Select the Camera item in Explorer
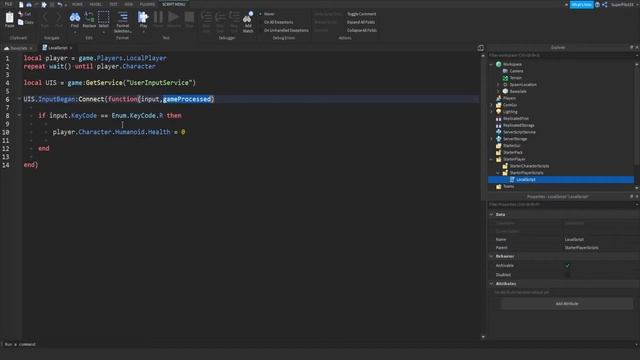This screenshot has width=640, height=360. coord(516,71)
